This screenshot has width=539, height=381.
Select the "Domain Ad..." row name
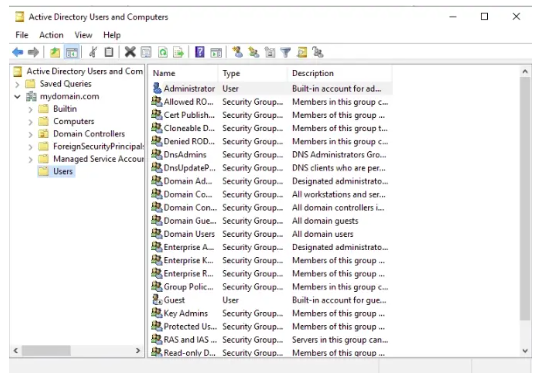click(x=188, y=181)
